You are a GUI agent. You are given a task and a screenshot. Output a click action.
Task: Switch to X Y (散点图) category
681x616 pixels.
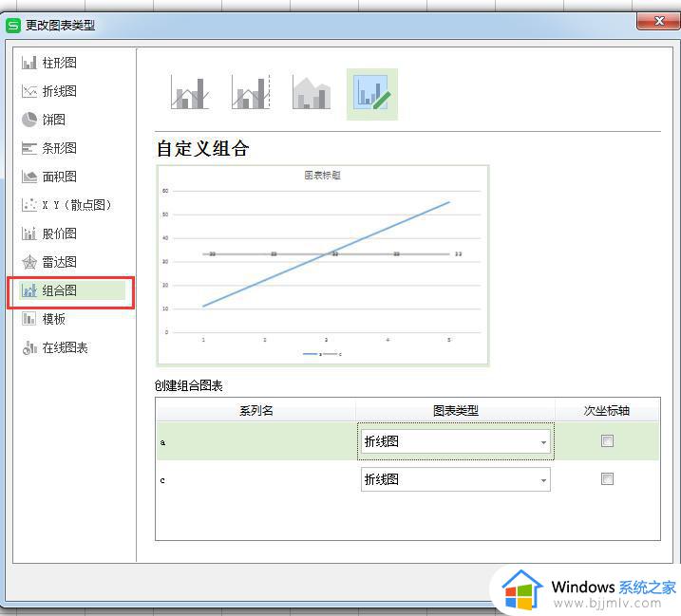77,205
